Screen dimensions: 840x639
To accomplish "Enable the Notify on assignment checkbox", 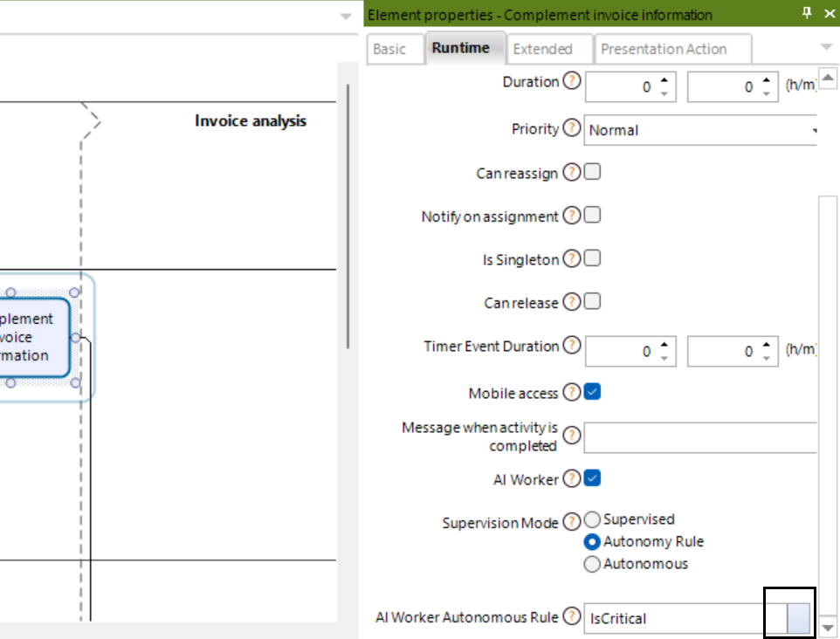I will click(x=592, y=216).
